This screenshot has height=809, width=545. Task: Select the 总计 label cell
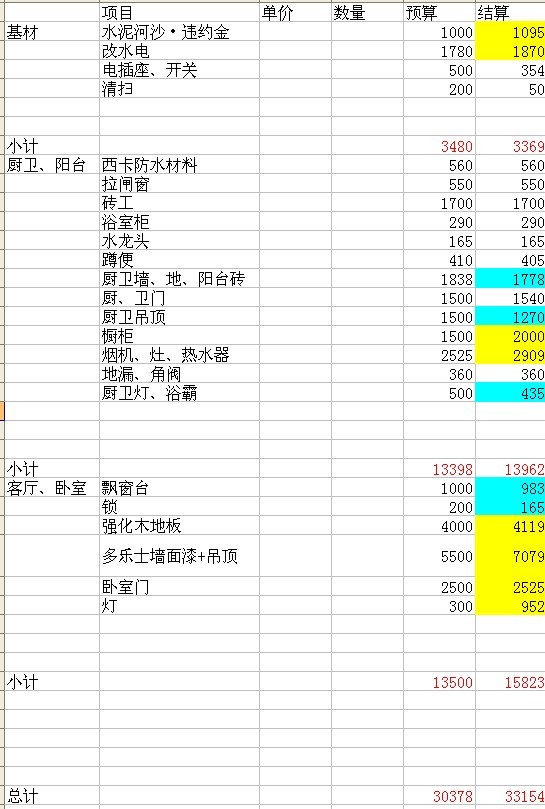(x=52, y=796)
